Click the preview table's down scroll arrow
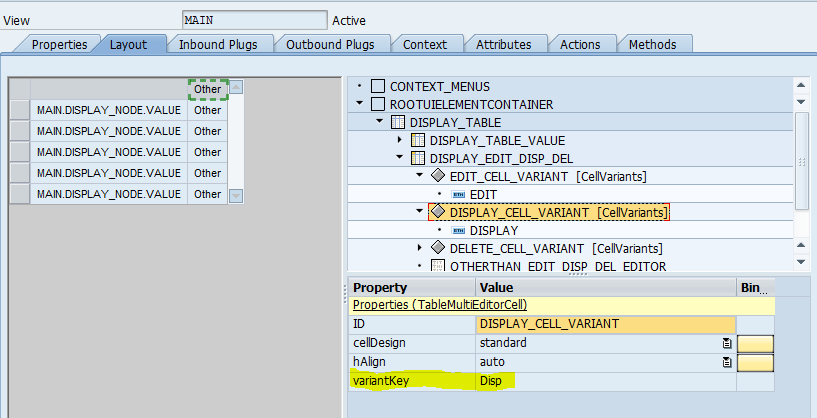Screen dimensions: 817x418 coord(236,196)
